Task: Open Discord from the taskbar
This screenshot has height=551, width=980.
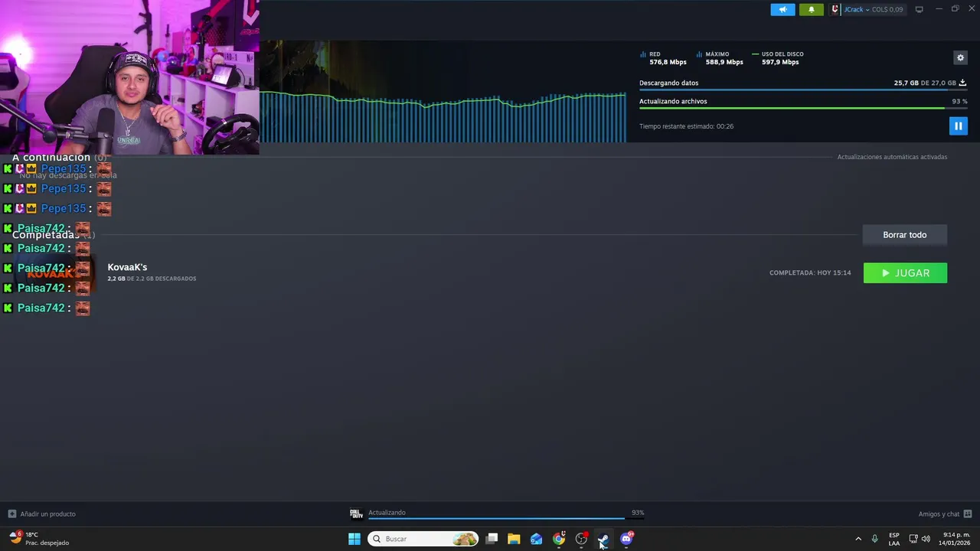Action: [626, 539]
